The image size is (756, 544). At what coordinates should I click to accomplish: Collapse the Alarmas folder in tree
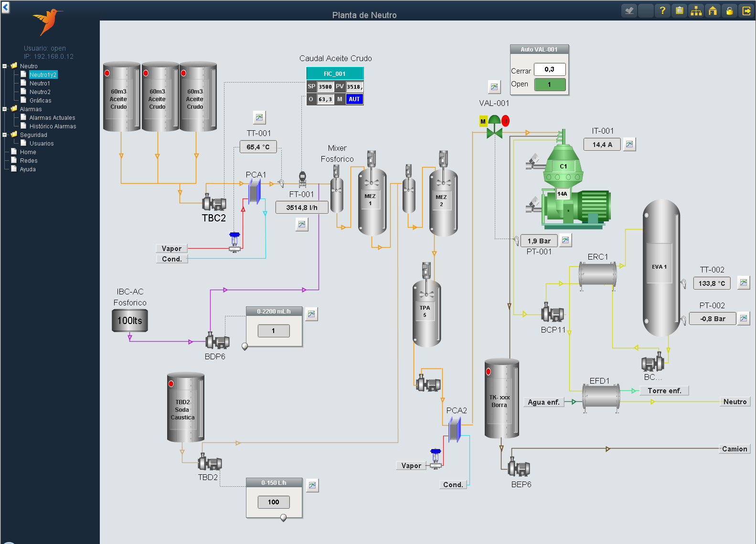pyautogui.click(x=5, y=109)
